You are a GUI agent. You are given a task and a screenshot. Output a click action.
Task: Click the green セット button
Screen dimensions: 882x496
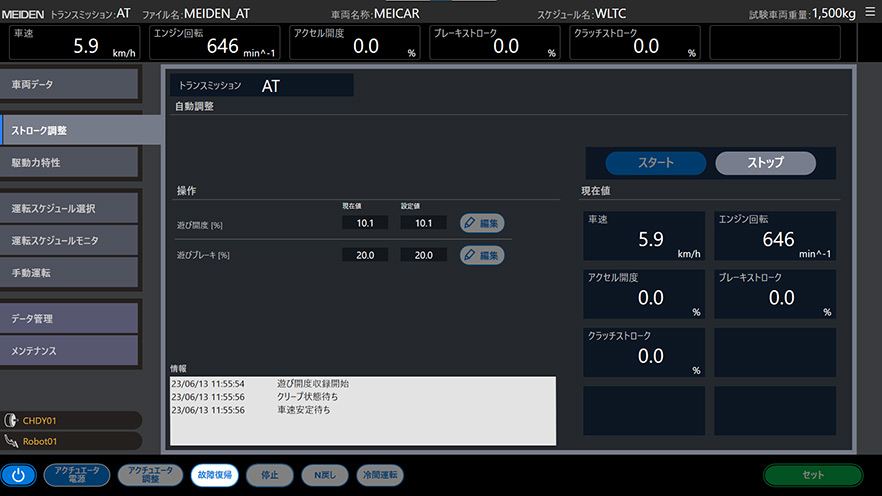pos(813,475)
